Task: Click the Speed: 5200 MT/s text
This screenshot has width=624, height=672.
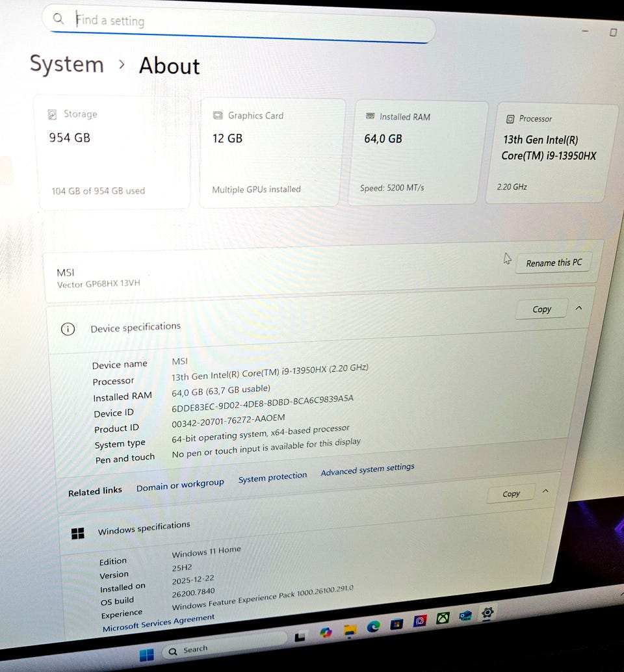Action: click(x=392, y=188)
